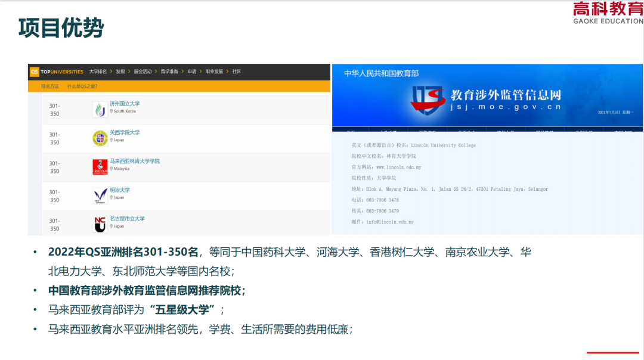Click the 301-350 rank beside 济州国立大学
This screenshot has width=644, height=360.
click(55, 110)
